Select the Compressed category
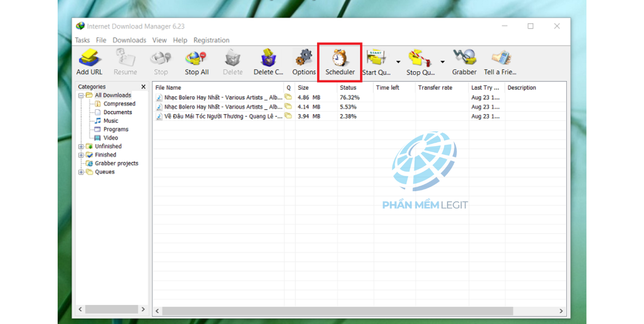Viewport: 644px width, 324px height. coord(119,104)
